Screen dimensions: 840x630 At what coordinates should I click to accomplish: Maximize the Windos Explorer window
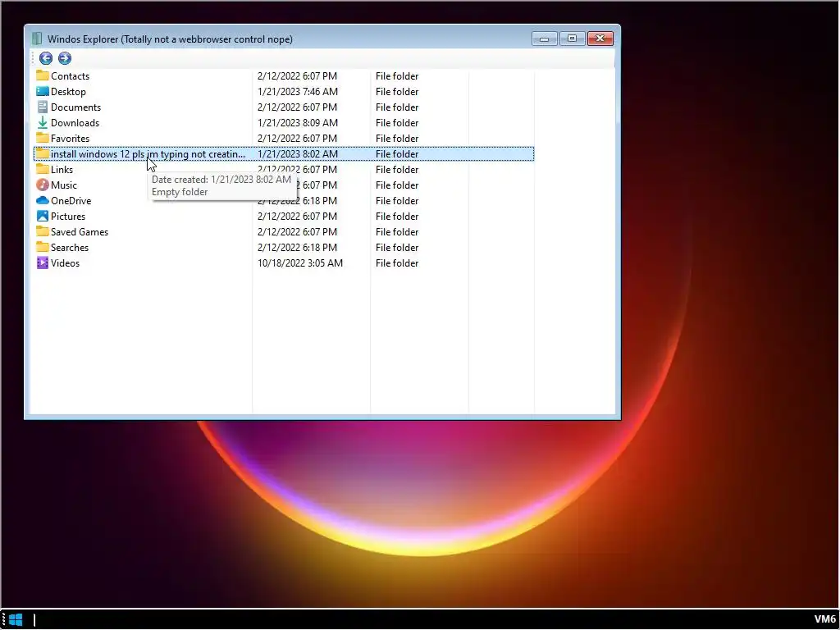point(572,39)
